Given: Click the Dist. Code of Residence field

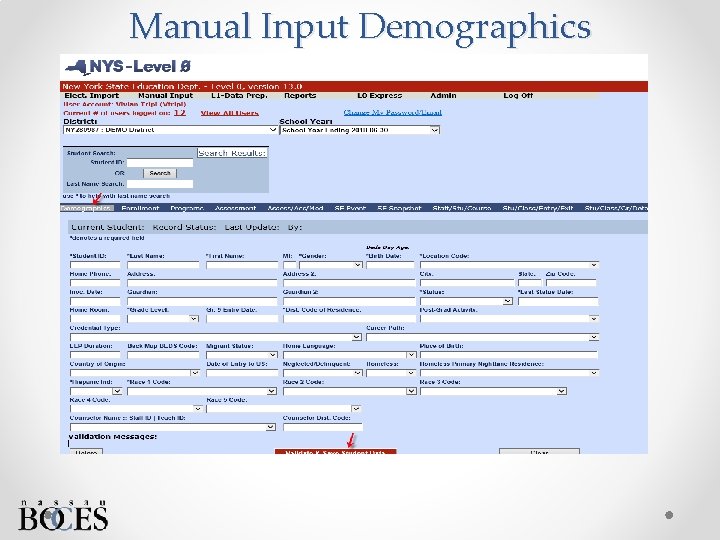Looking at the screenshot, I should coord(349,319).
